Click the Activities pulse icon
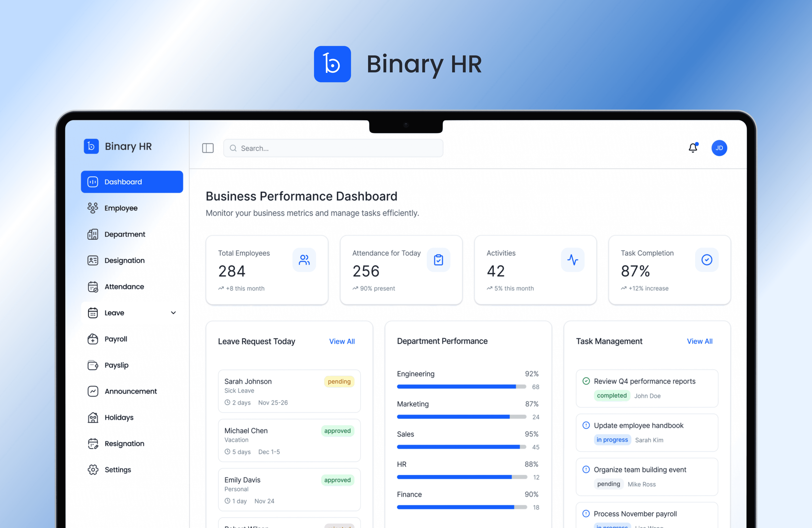 point(573,260)
